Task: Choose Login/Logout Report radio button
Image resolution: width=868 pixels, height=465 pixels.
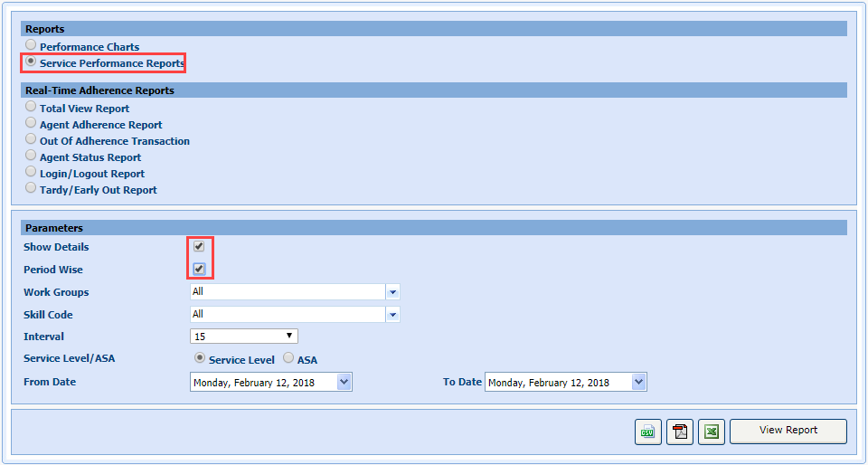Action: pos(32,172)
